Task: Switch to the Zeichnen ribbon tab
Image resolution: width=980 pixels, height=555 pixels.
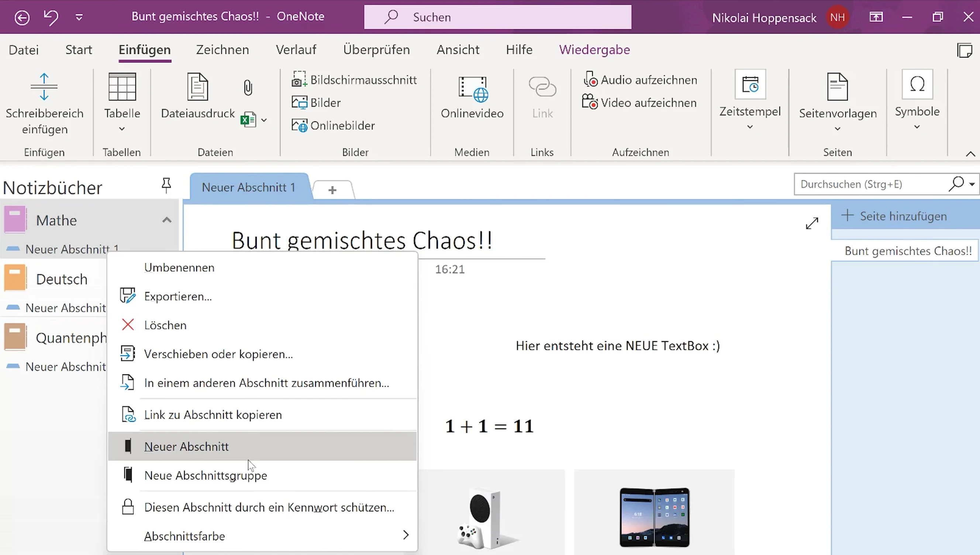Action: click(x=222, y=49)
